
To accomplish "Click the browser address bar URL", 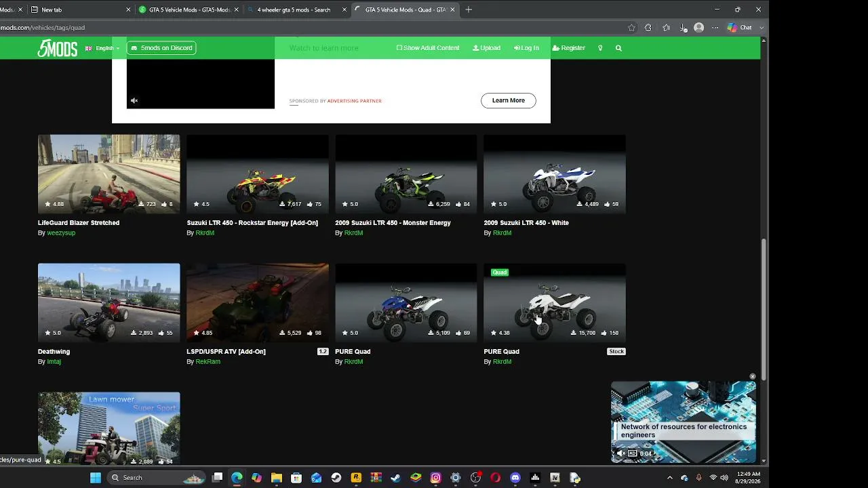I will click(42, 28).
